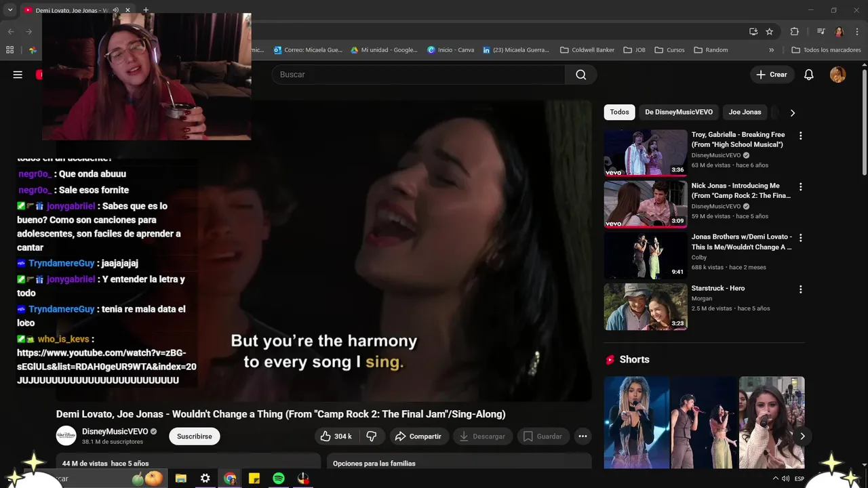868x488 pixels.
Task: Open a new browser tab
Action: coord(145,10)
